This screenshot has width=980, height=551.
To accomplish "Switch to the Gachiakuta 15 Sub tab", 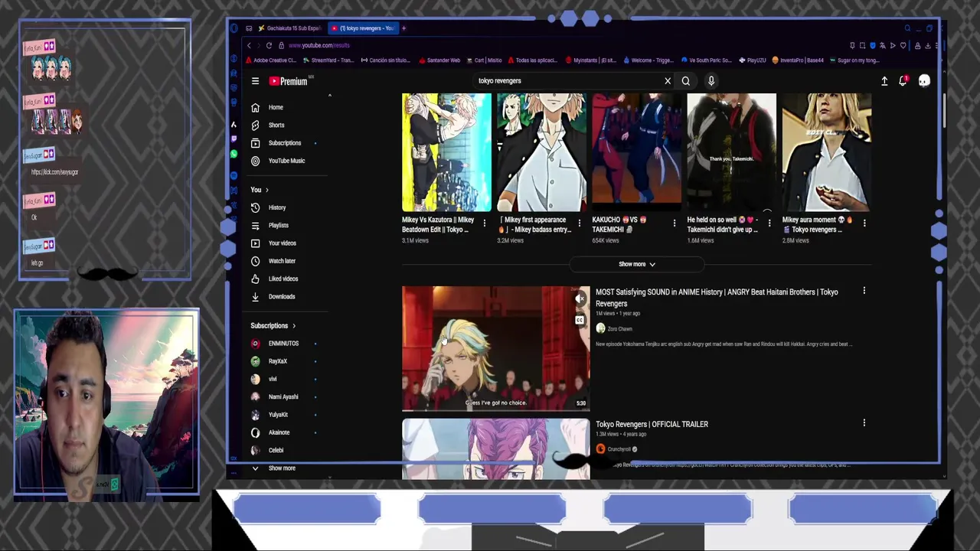I will (291, 28).
